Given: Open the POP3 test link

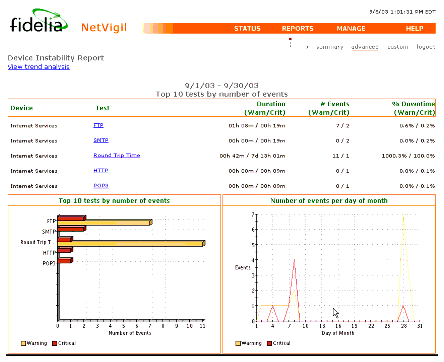Looking at the screenshot, I should pos(101,186).
